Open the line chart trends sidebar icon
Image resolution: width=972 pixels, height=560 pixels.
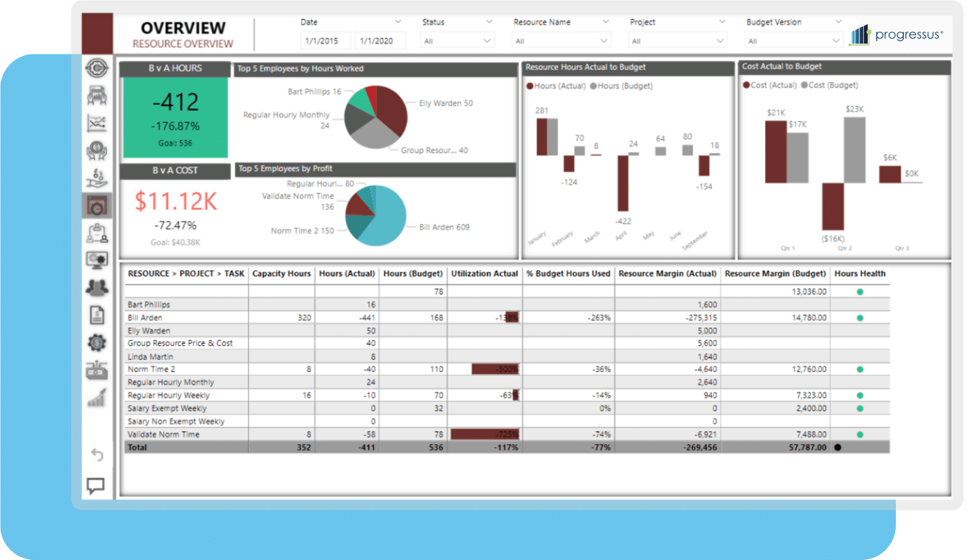pyautogui.click(x=97, y=123)
